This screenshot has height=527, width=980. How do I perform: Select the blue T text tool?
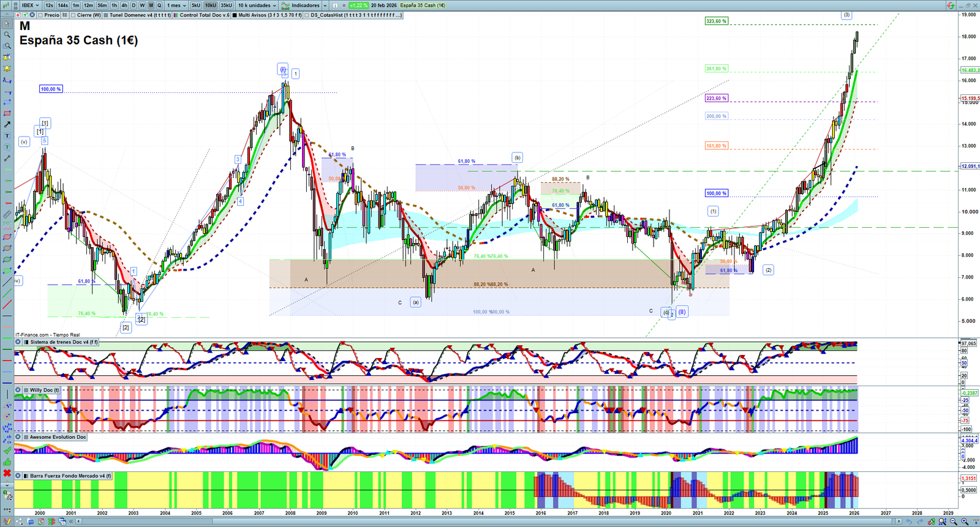(7, 136)
